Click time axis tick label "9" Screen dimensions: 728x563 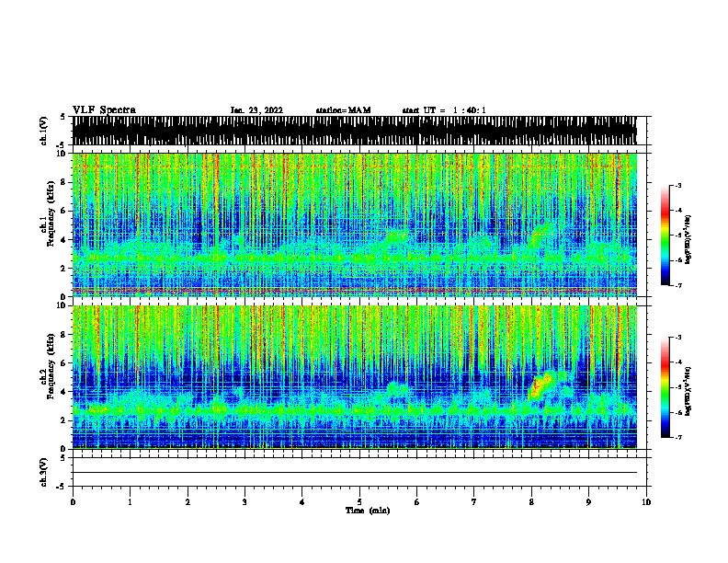tap(588, 501)
